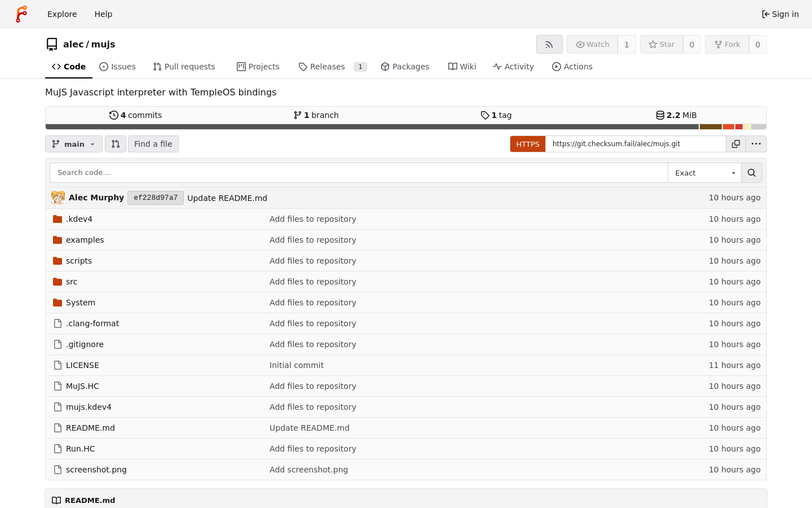Click the .kdev4 folder icon
Viewport: 812px width, 508px height.
(x=58, y=219)
